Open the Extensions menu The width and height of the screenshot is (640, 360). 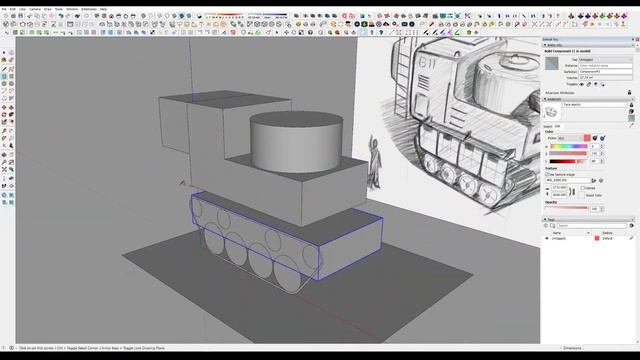[x=89, y=9]
